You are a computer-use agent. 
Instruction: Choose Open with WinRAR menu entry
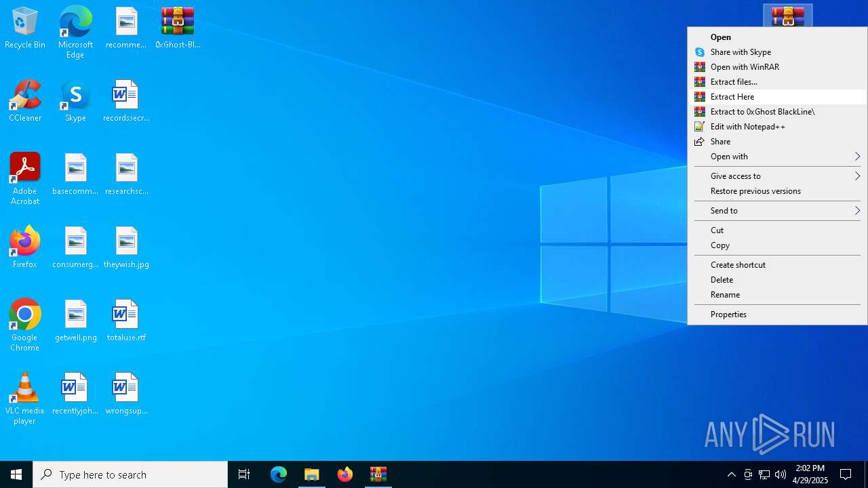(777, 67)
